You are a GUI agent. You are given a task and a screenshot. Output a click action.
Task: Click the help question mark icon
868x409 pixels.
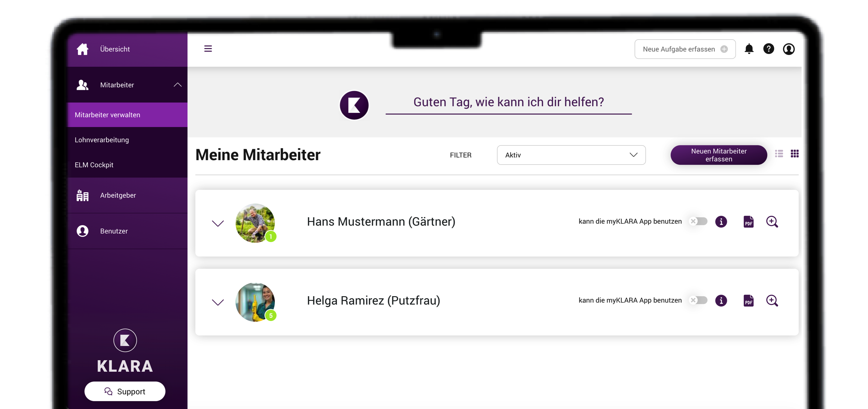click(x=769, y=49)
